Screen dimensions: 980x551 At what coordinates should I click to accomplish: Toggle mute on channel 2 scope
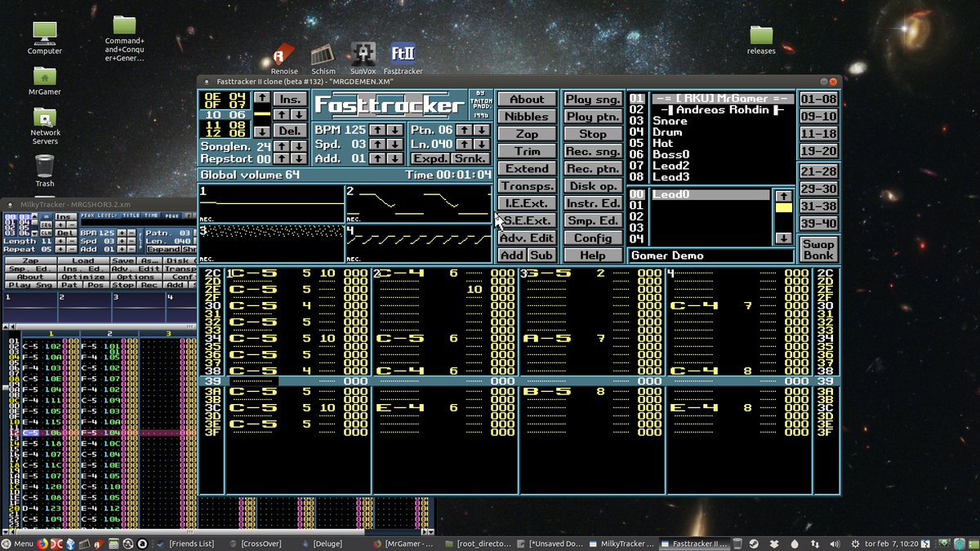tap(418, 202)
